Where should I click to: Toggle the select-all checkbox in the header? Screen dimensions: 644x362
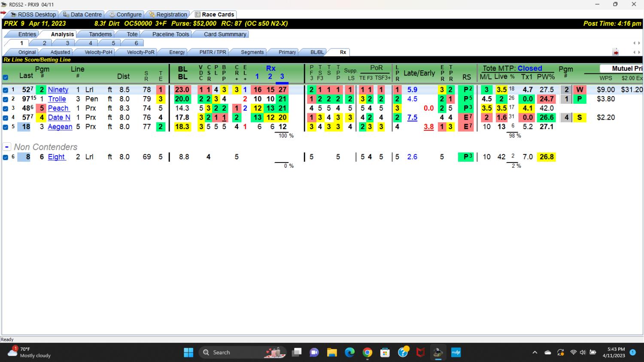click(x=6, y=78)
